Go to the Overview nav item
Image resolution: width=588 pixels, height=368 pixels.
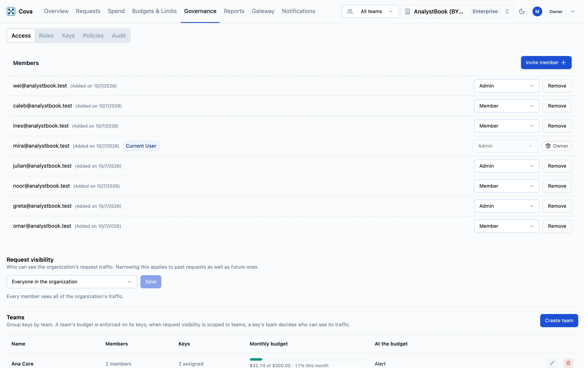coord(56,11)
